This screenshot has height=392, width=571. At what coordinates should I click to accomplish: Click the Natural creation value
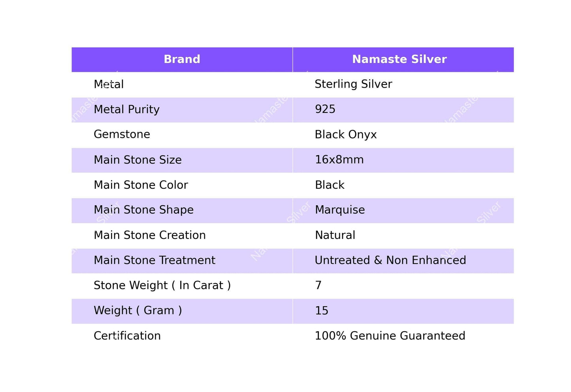pyautogui.click(x=335, y=235)
